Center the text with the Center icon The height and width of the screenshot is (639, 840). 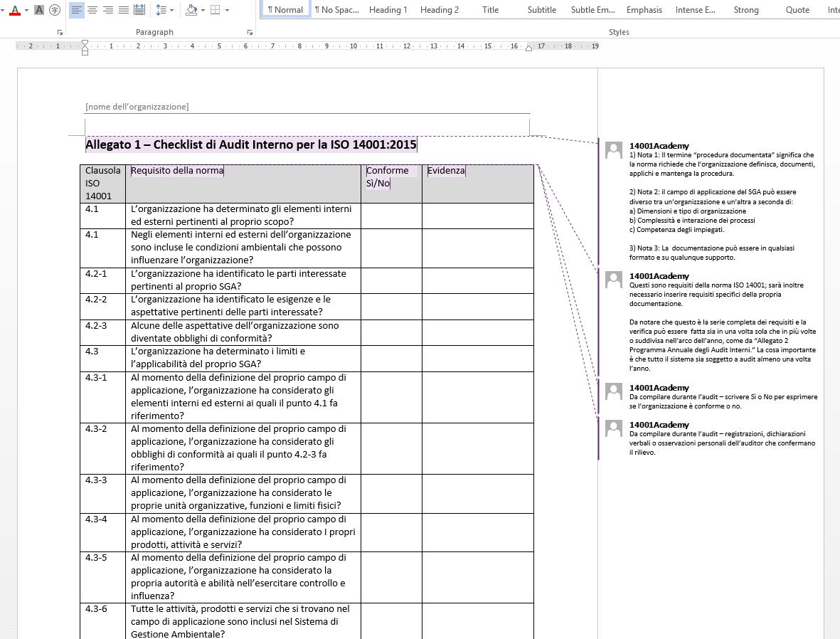click(x=92, y=10)
